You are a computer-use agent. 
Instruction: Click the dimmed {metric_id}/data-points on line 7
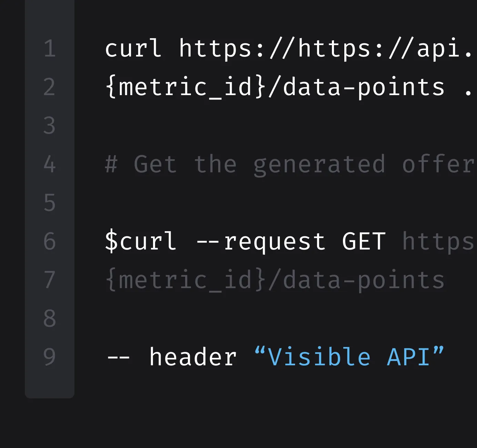275,280
